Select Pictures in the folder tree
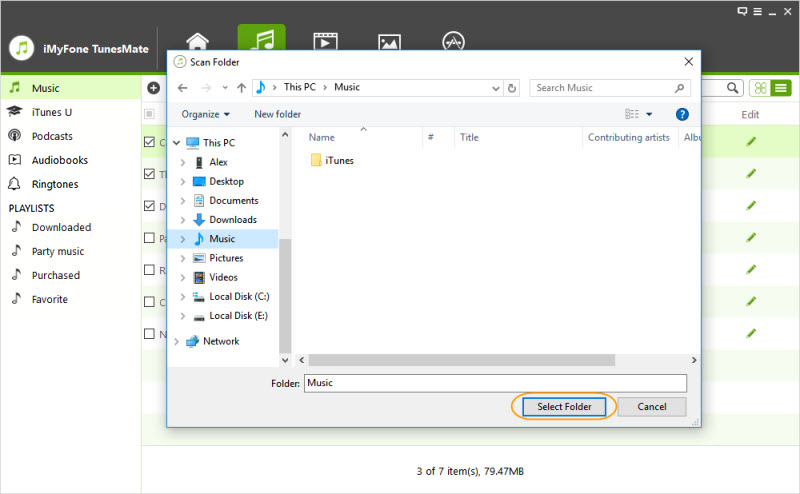 (226, 258)
